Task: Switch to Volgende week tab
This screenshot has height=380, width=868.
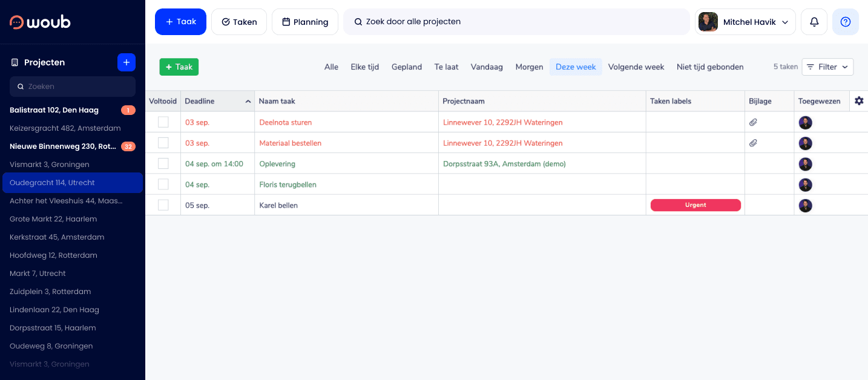Action: pyautogui.click(x=636, y=67)
